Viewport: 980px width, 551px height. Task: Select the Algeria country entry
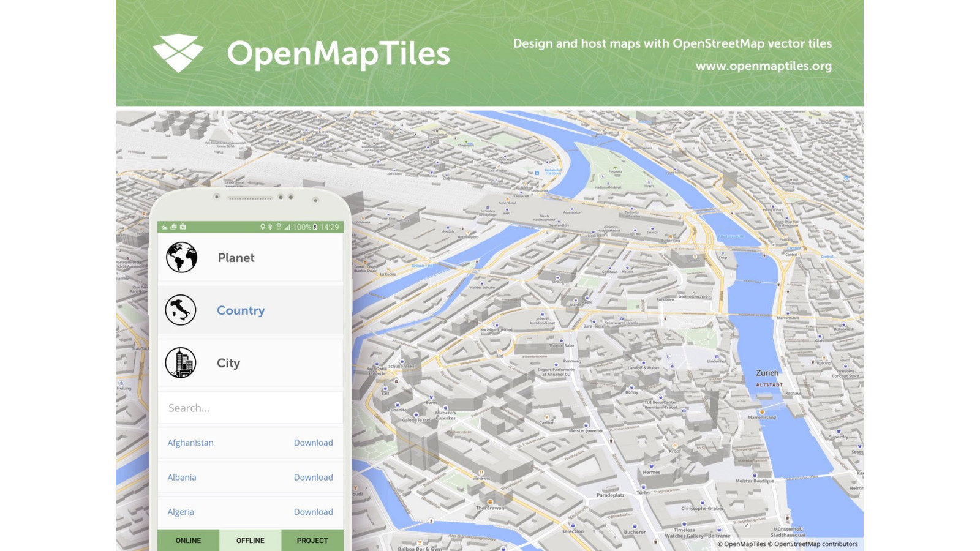[x=182, y=512]
